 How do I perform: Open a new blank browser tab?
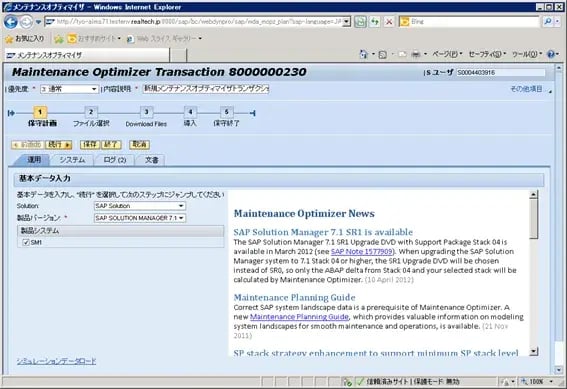point(178,55)
